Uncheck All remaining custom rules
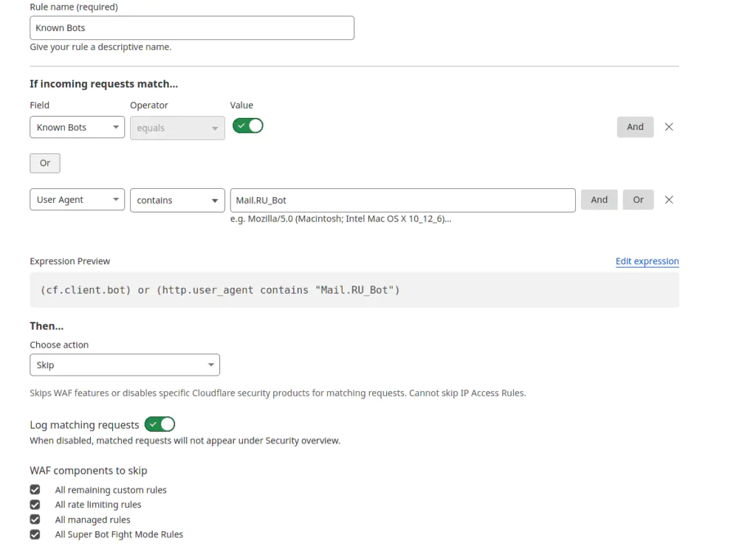This screenshot has height=549, width=756. click(35, 489)
